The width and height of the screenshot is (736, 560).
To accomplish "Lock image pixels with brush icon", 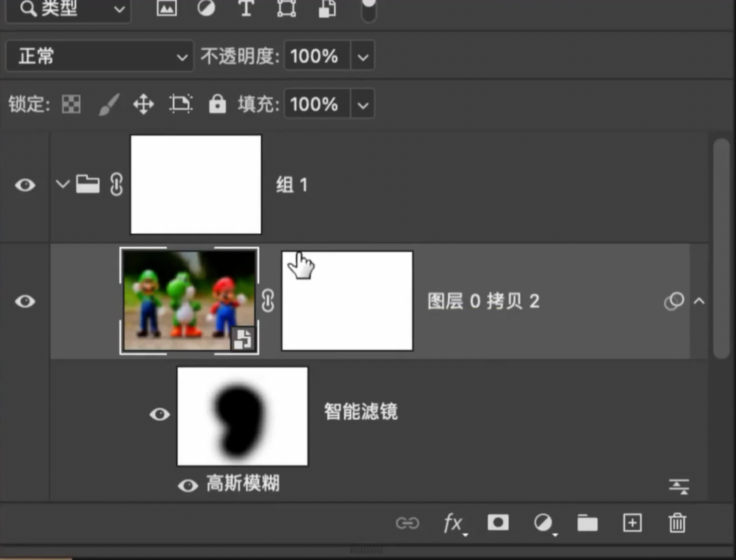I will 109,104.
